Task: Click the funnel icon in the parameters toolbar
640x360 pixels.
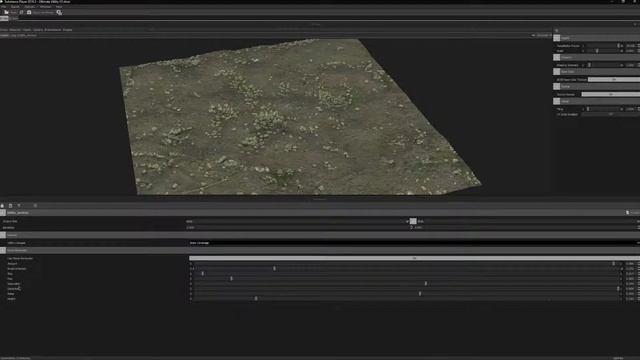Action: point(19,206)
